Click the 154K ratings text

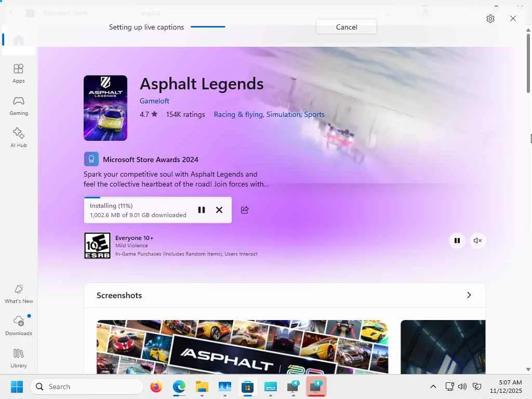coord(185,114)
